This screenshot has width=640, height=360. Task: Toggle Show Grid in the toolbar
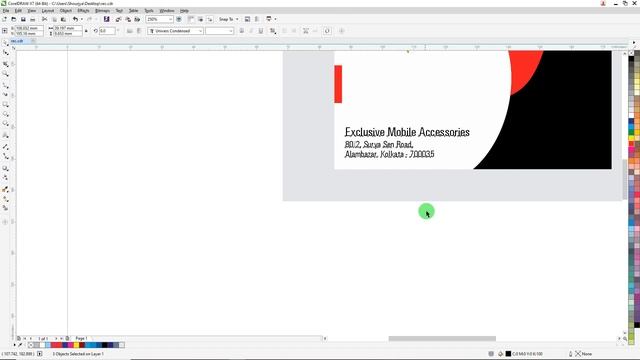tap(200, 19)
